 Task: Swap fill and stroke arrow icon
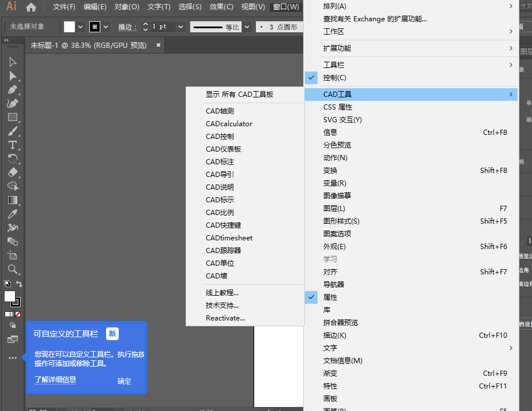pos(18,284)
